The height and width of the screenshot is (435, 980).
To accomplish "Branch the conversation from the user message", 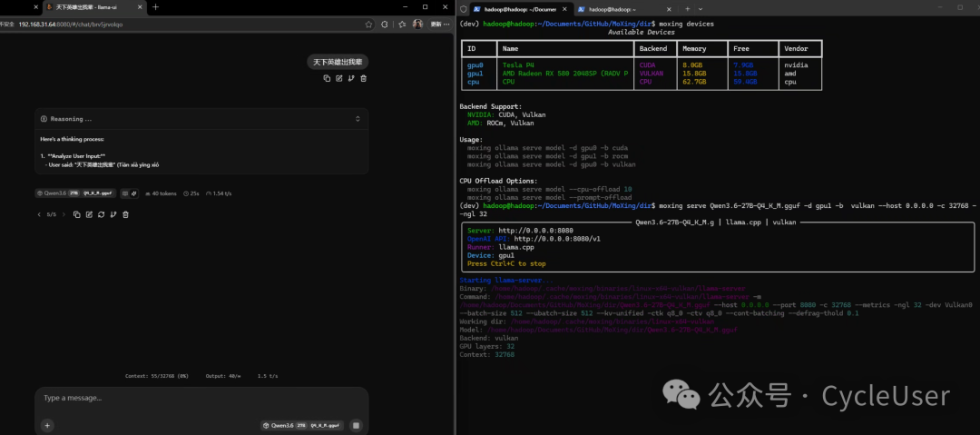I will point(350,78).
